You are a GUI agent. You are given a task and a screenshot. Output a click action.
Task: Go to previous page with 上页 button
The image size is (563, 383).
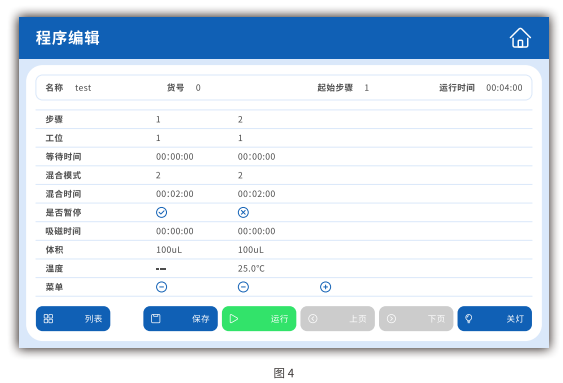pos(338,318)
